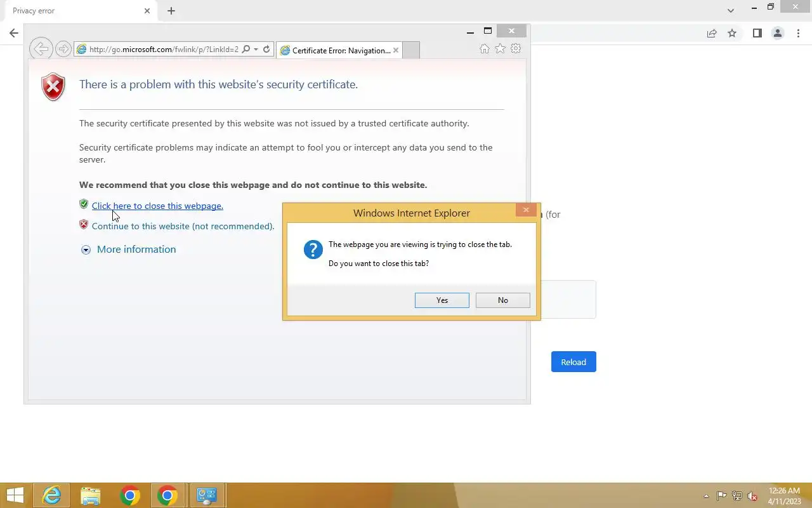Go forward in Internet Explorer

(x=63, y=49)
